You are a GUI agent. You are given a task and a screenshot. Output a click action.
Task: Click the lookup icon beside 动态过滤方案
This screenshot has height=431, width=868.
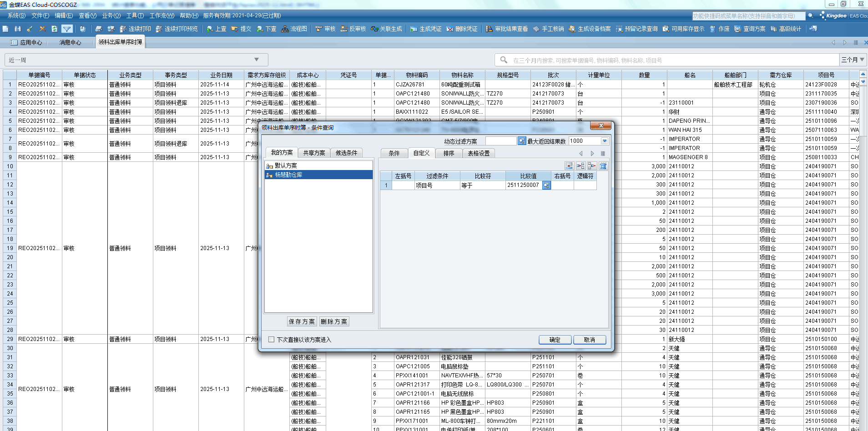pyautogui.click(x=522, y=141)
